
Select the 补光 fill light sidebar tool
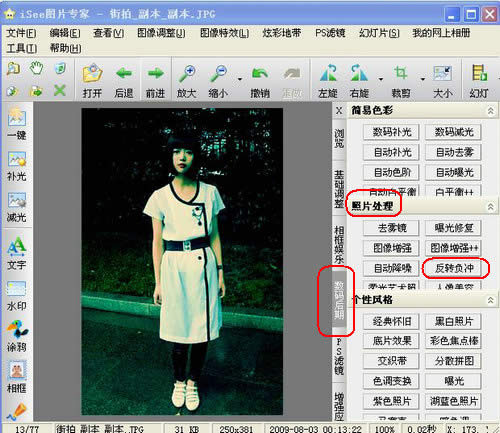tap(17, 166)
